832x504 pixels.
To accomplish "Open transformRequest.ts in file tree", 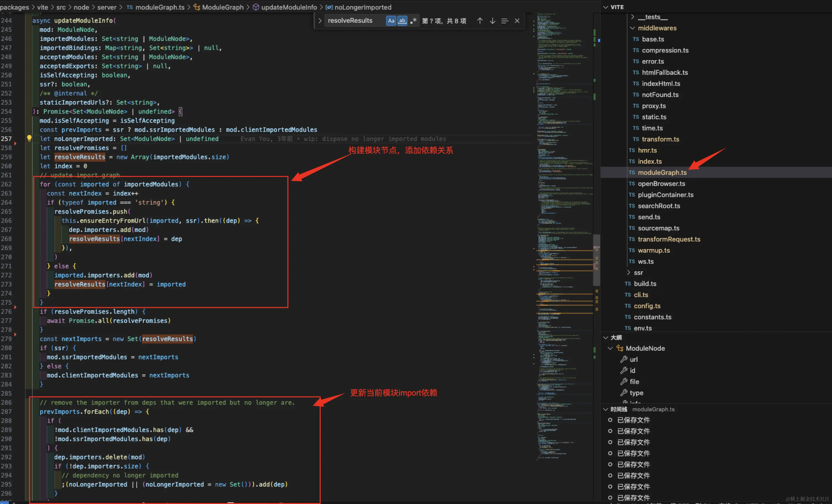I will click(x=669, y=239).
